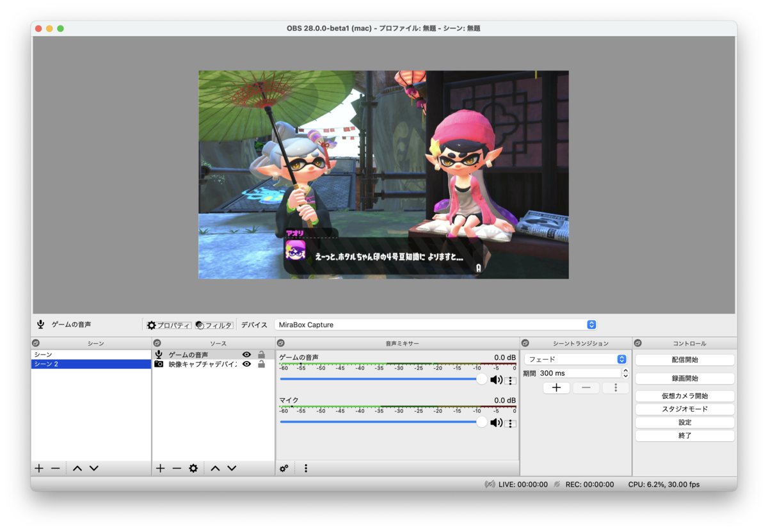Click the microphone icon beside ゲームの音声 in the source toolbar
This screenshot has width=768, height=532.
pos(41,325)
